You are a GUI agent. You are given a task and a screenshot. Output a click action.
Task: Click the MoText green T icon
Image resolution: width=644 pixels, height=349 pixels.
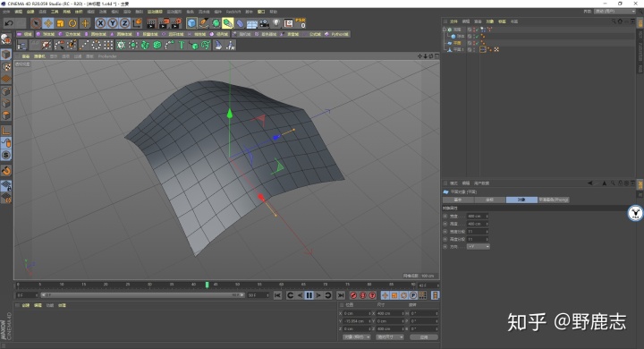[x=181, y=45]
